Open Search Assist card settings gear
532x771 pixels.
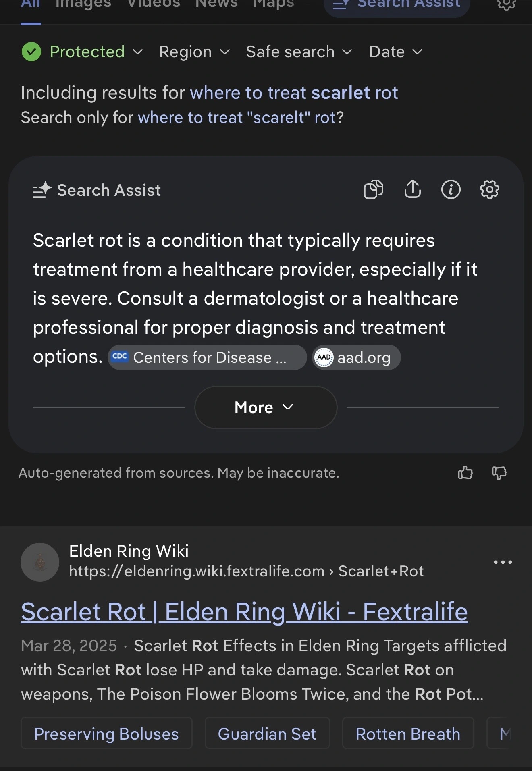coord(489,189)
